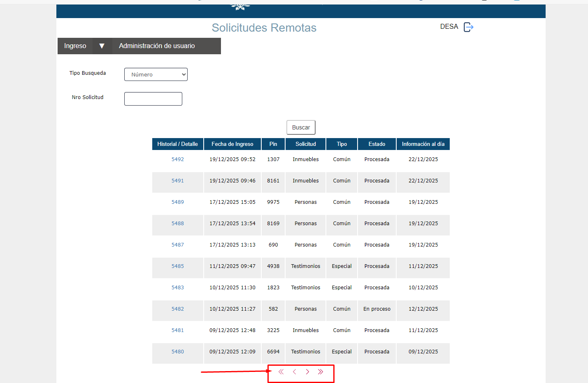Open the Tipo Busqueda dropdown showing Número

click(x=156, y=74)
